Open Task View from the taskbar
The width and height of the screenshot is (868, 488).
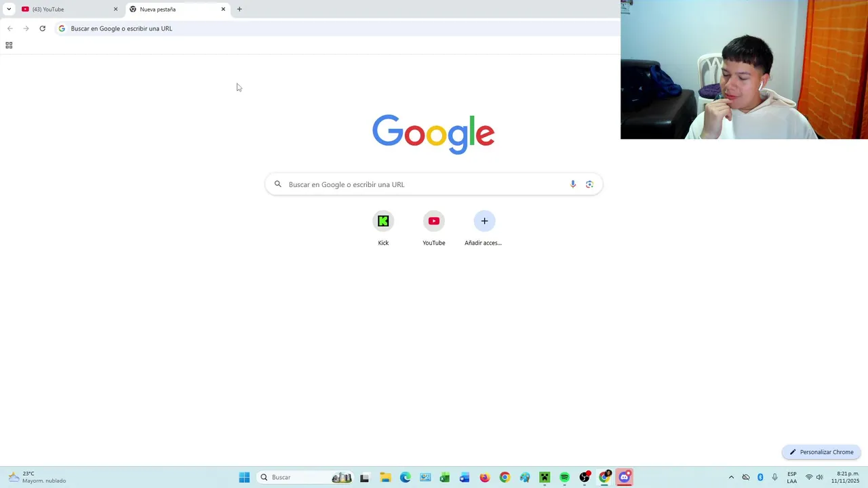[x=364, y=477]
